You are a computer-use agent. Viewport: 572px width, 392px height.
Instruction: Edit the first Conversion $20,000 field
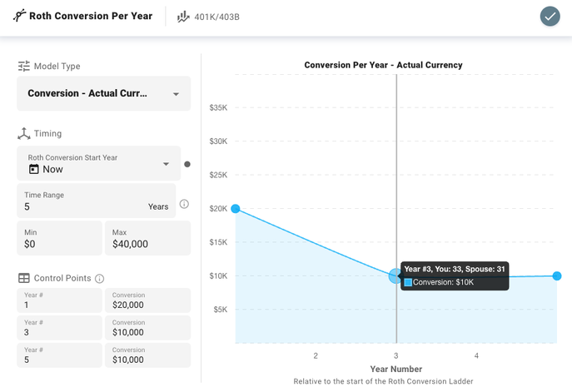coord(147,300)
